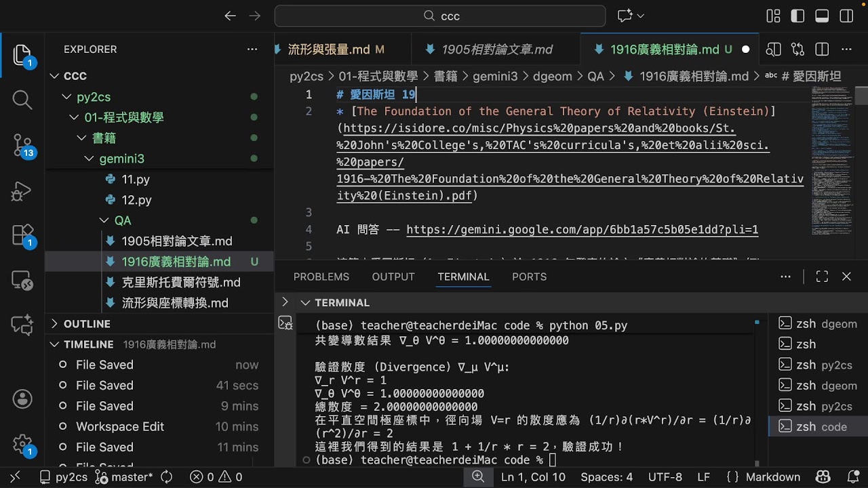Image resolution: width=868 pixels, height=488 pixels.
Task: Open the chat sparkle view in the activity bar
Action: pyautogui.click(x=22, y=325)
